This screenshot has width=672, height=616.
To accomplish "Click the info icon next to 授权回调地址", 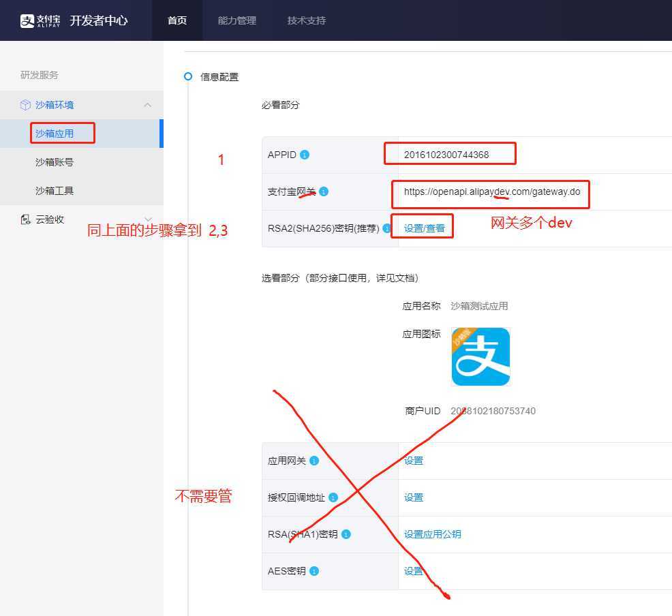I will 333,497.
